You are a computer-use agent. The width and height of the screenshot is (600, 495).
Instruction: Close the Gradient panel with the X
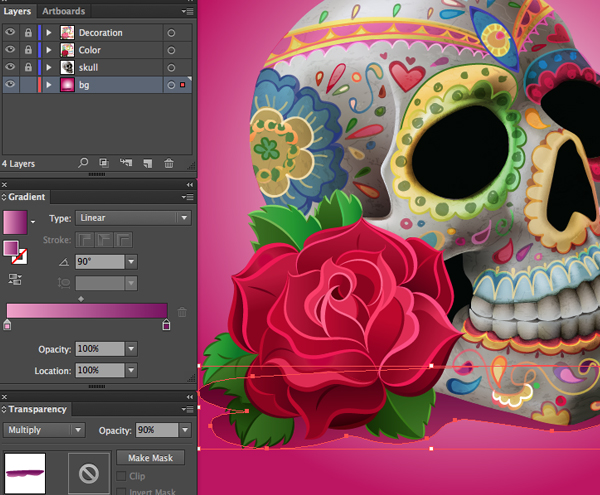pos(4,185)
